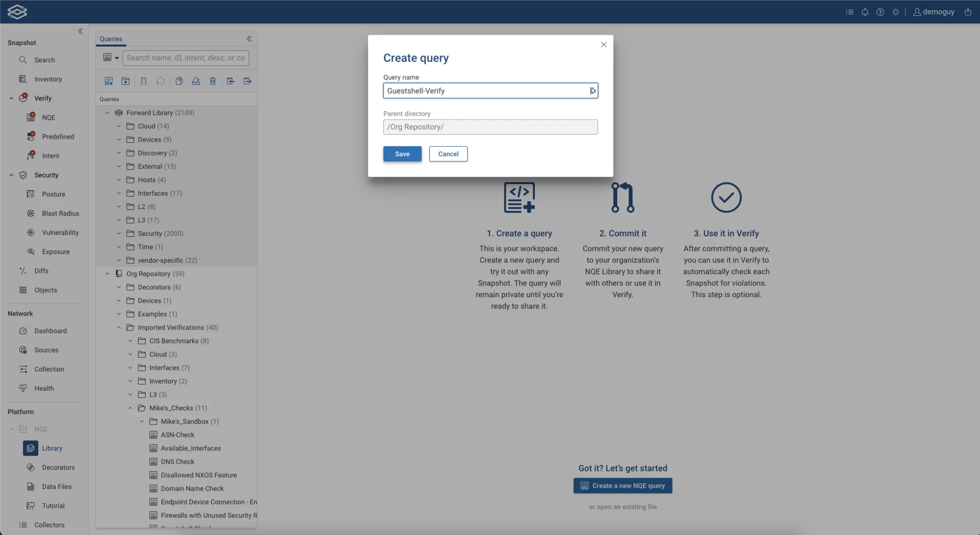
Task: Click the import icon in Queries toolbar
Action: point(230,81)
